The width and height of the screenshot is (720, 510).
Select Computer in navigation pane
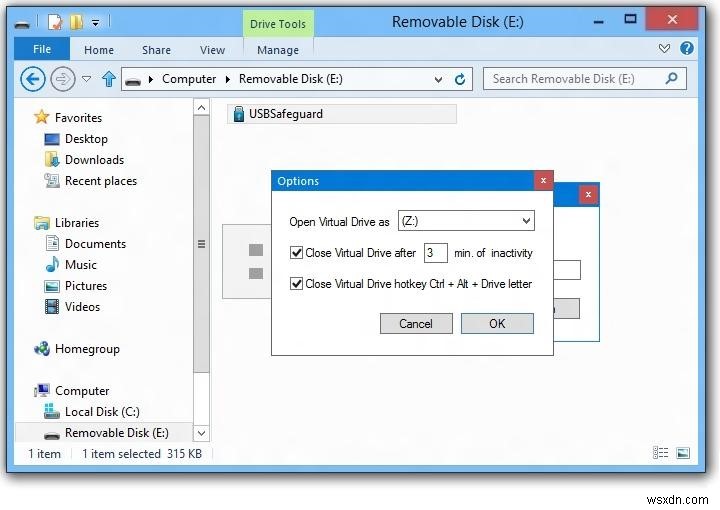click(82, 391)
